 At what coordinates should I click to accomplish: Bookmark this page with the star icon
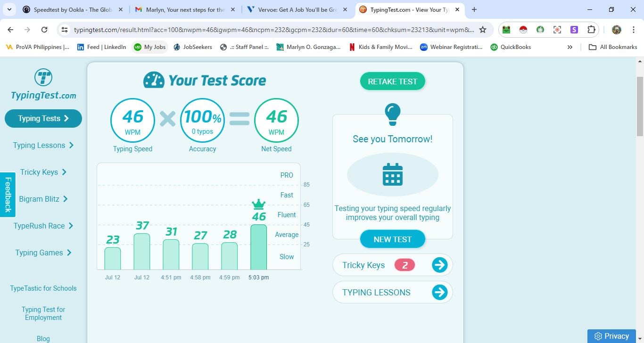click(x=482, y=29)
